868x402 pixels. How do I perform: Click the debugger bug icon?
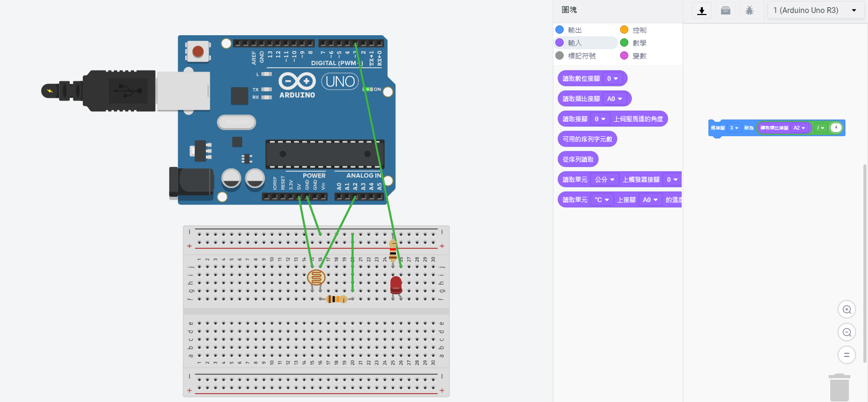point(749,10)
